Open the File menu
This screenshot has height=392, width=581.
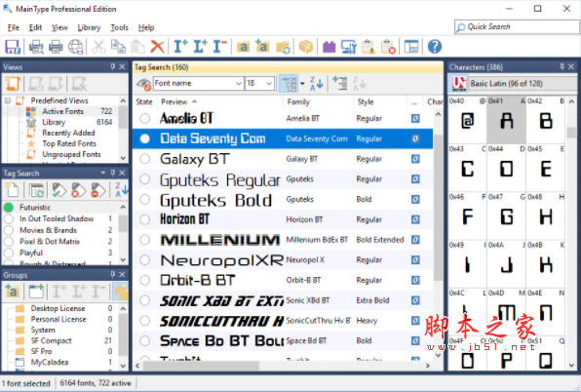click(x=14, y=27)
